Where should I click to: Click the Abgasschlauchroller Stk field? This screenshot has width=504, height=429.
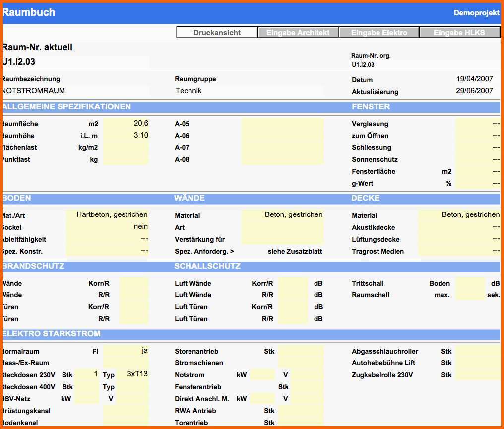pyautogui.click(x=477, y=351)
